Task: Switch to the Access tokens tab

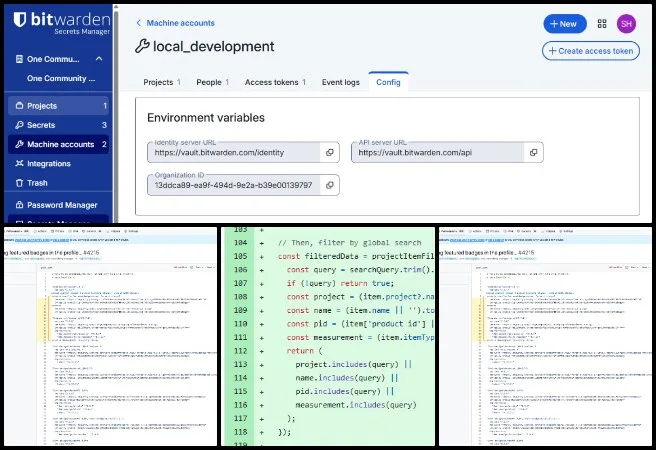Action: [x=275, y=82]
